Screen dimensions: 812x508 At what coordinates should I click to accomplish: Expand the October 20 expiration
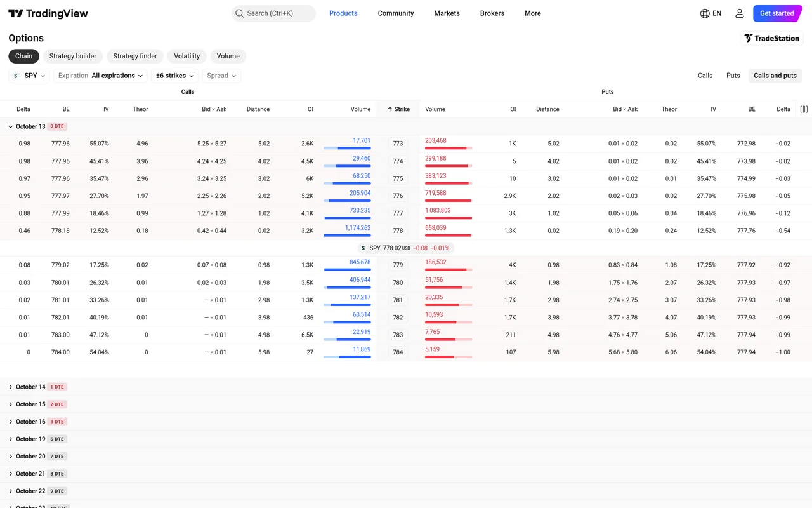(11, 457)
